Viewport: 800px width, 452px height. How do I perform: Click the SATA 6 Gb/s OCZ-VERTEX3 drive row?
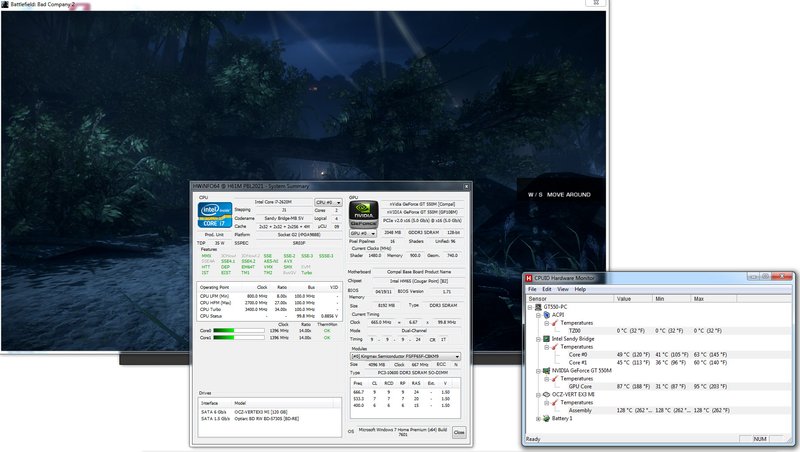pyautogui.click(x=269, y=412)
